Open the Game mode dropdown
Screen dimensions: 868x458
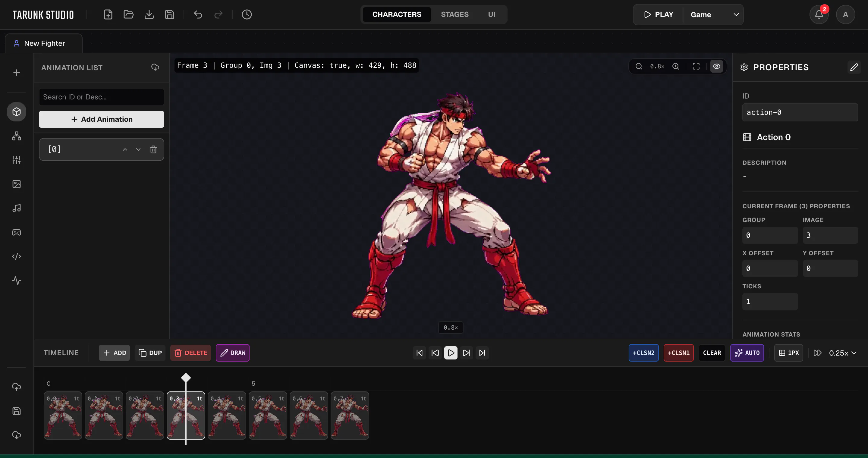point(714,14)
